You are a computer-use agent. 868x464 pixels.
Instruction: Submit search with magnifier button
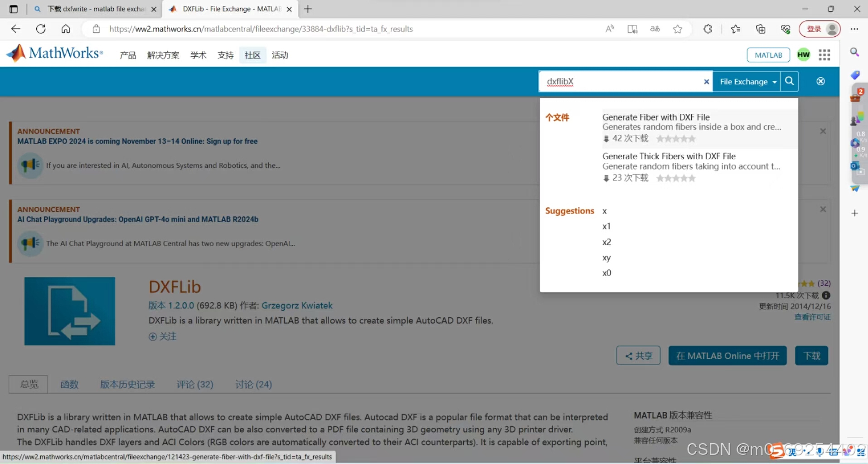[x=789, y=81]
